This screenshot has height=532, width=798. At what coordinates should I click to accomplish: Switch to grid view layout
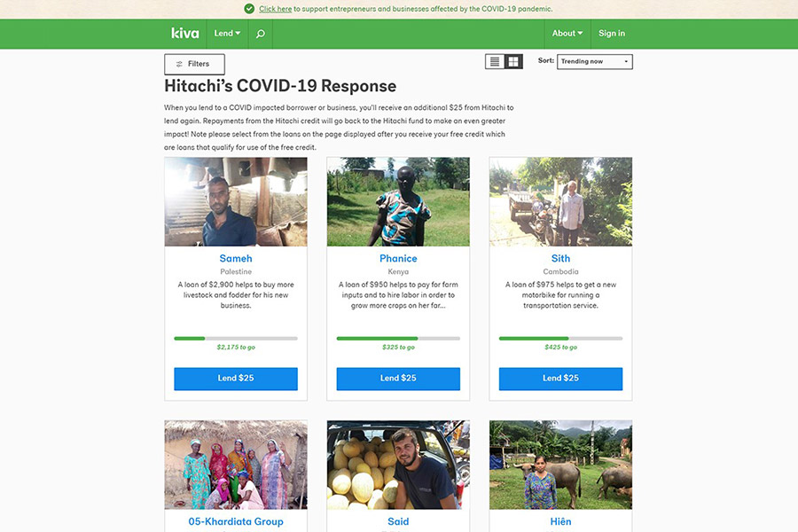[x=513, y=61]
